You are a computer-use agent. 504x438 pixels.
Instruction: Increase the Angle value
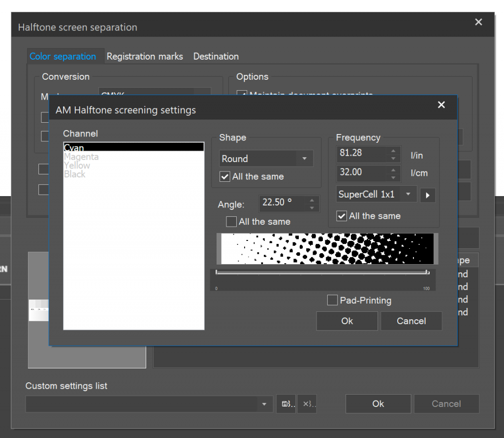312,200
